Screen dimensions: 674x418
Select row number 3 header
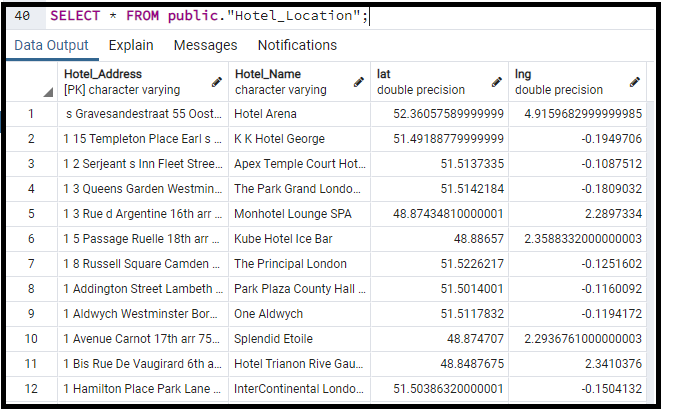point(31,164)
